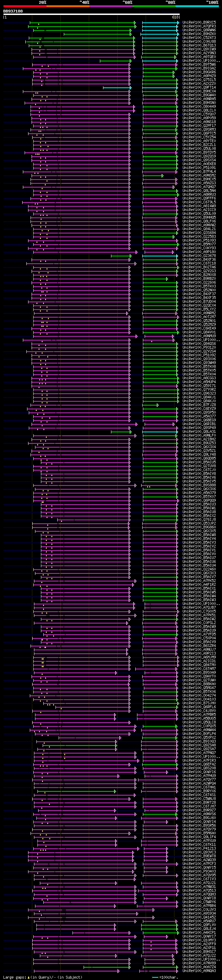Select label UniRef100_C6KE49

[x=199, y=328]
